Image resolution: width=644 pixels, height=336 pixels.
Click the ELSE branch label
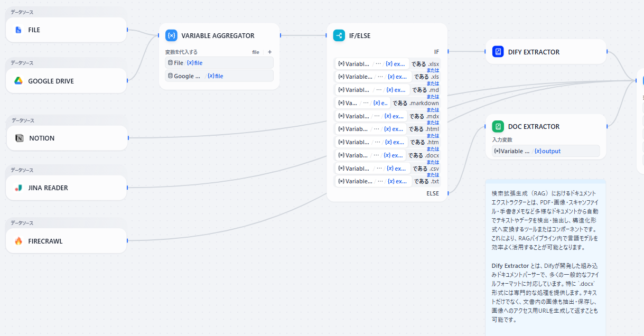click(x=433, y=193)
